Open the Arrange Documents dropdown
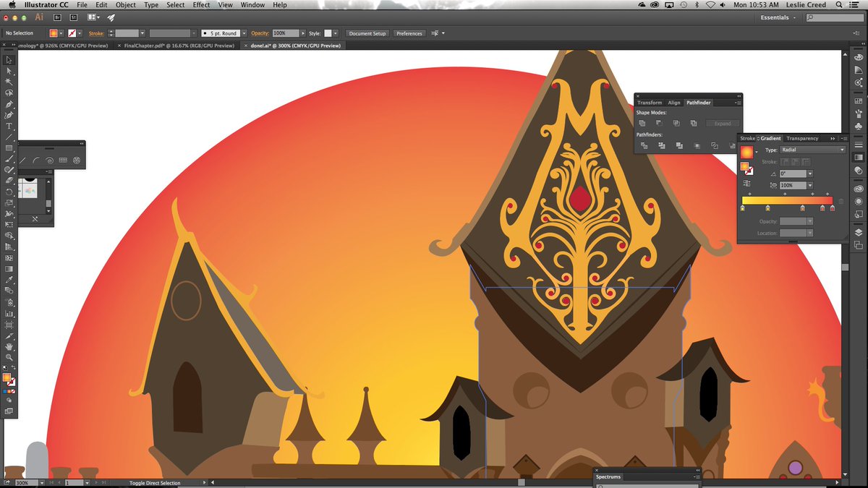Viewport: 868px width, 488px height. [x=94, y=17]
